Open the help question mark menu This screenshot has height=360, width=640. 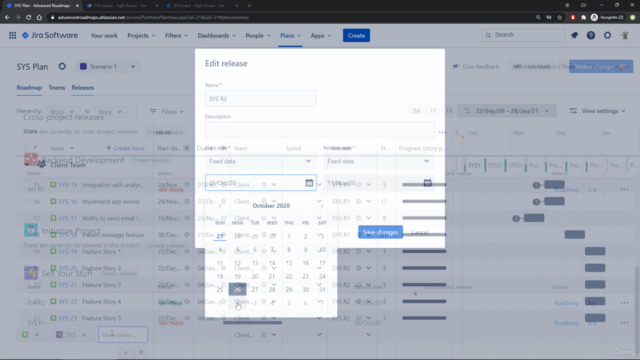[x=591, y=36]
